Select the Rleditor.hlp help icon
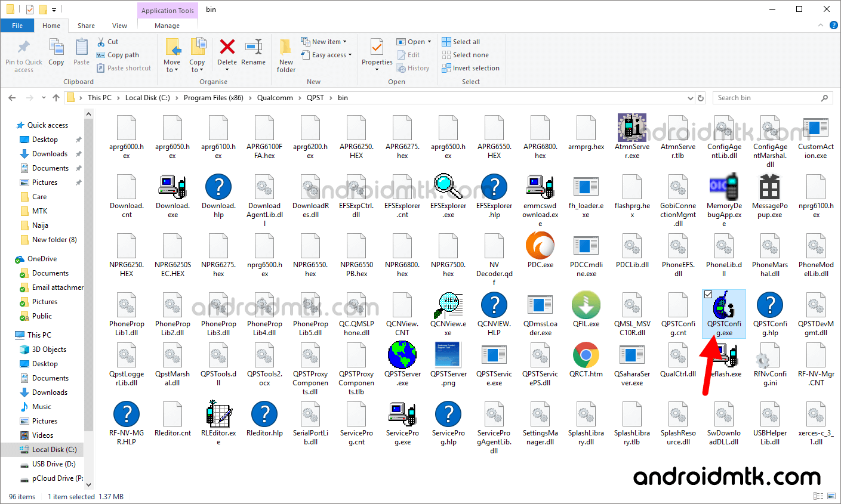 (x=264, y=414)
